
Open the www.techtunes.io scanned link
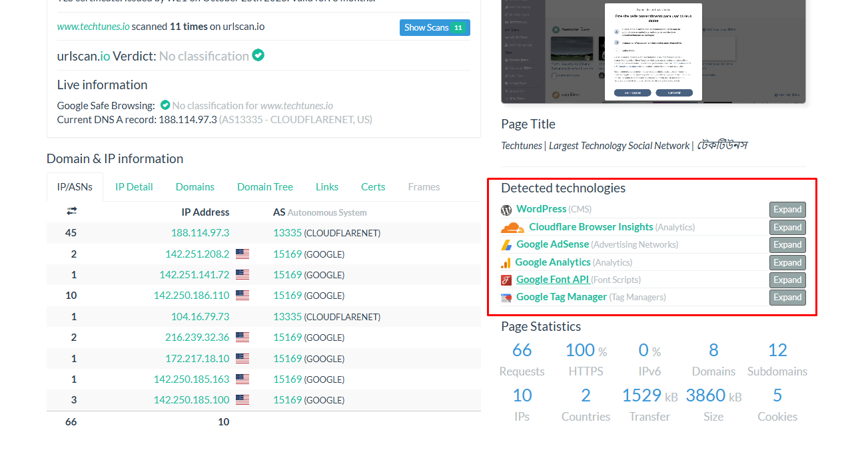(93, 27)
